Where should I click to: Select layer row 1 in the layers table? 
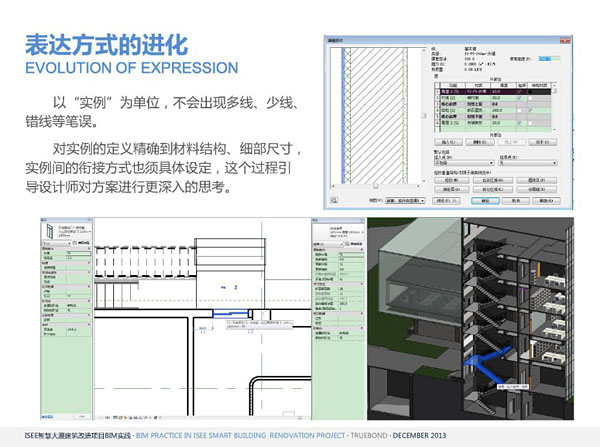493,92
